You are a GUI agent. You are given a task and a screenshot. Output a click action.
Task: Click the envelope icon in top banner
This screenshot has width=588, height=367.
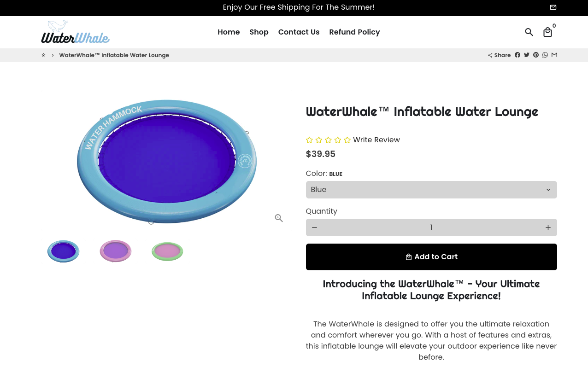point(553,7)
